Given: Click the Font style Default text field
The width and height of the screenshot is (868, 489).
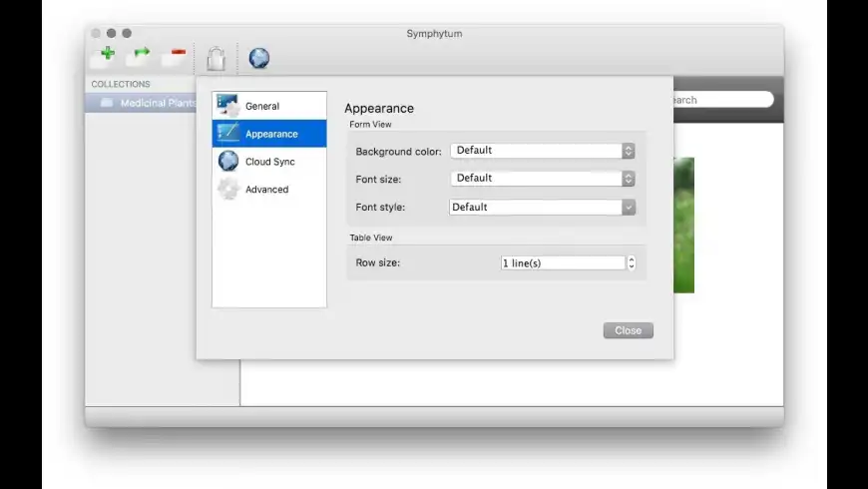Looking at the screenshot, I should 536,208.
